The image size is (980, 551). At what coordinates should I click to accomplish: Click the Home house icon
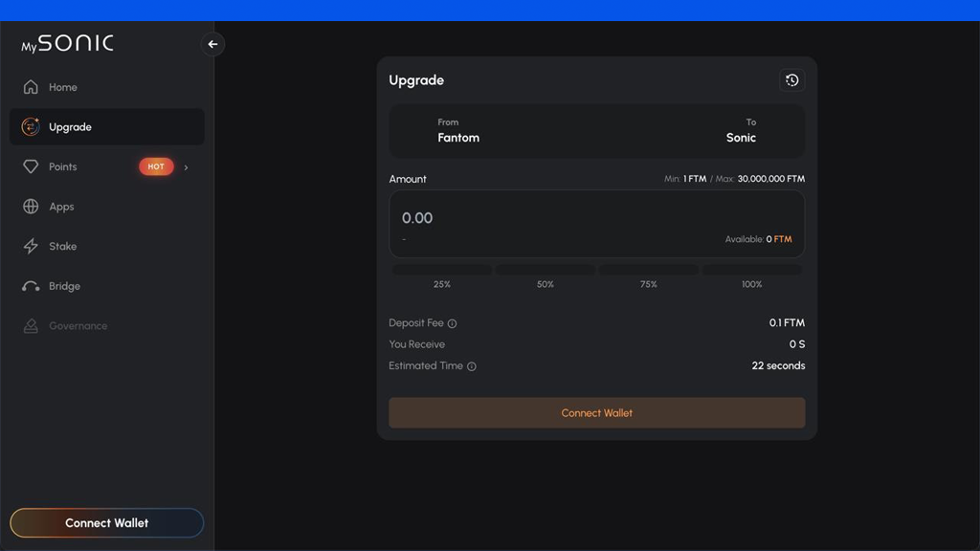click(x=31, y=87)
